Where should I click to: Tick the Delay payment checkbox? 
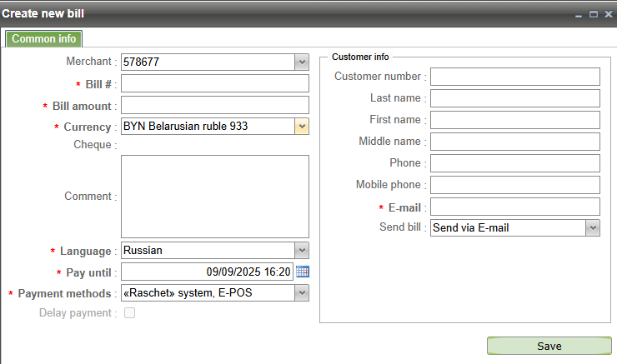click(129, 313)
